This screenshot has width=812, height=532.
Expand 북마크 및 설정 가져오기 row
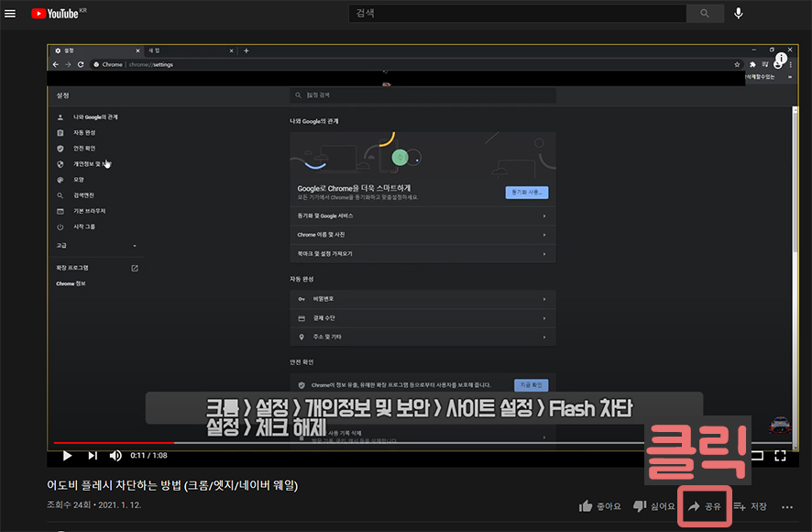(x=422, y=253)
